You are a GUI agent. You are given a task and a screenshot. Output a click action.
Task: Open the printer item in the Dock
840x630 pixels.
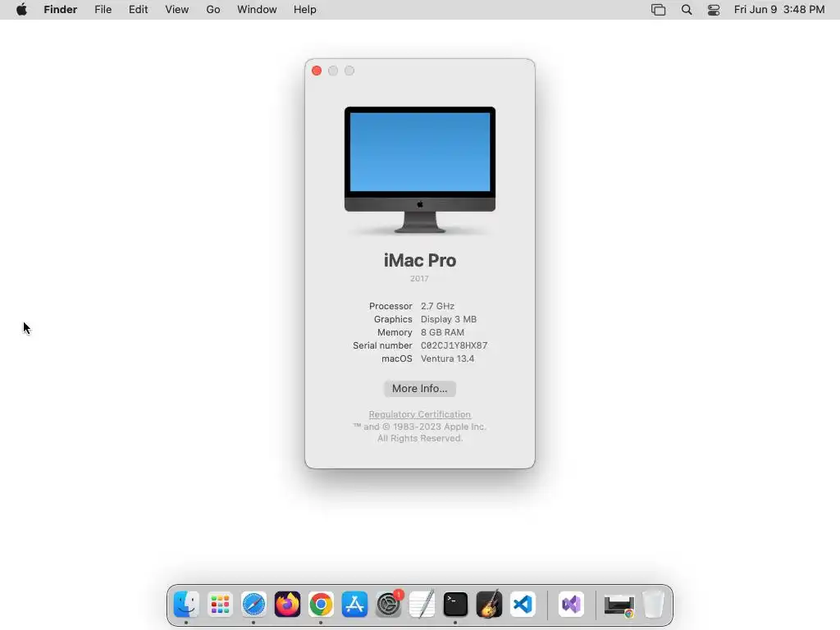619,605
